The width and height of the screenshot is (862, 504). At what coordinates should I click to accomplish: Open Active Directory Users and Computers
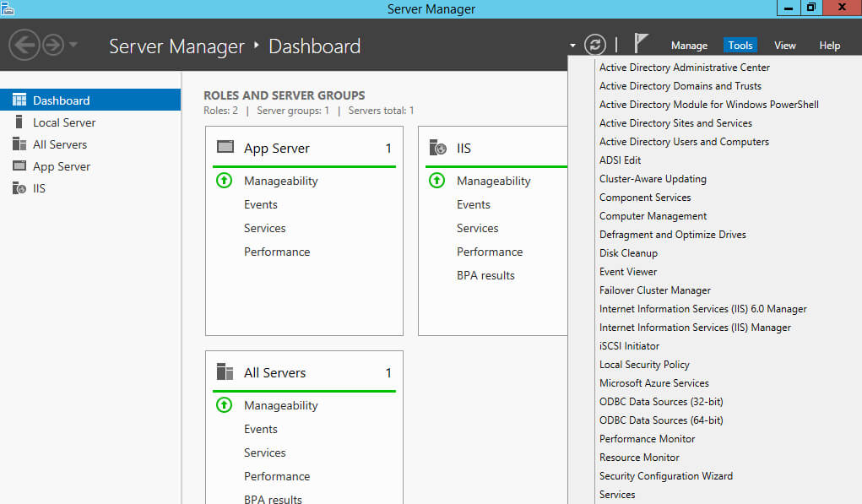[684, 142]
